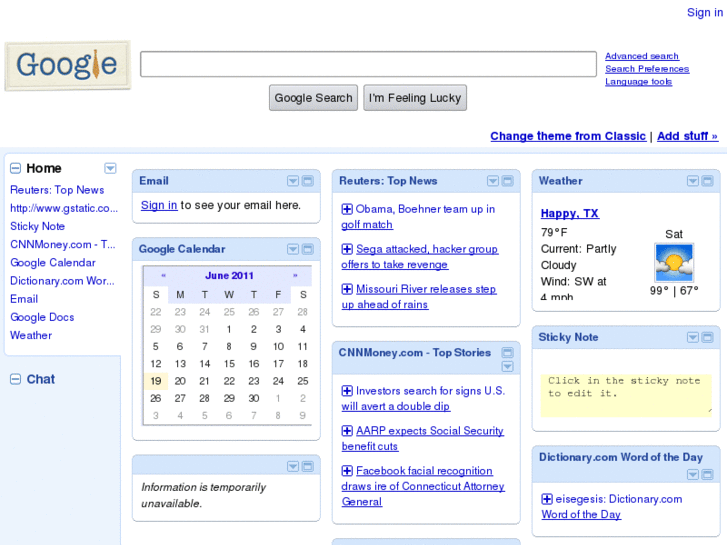Minimize the Dictionary.com Word of the Day gadget

pyautogui.click(x=708, y=474)
